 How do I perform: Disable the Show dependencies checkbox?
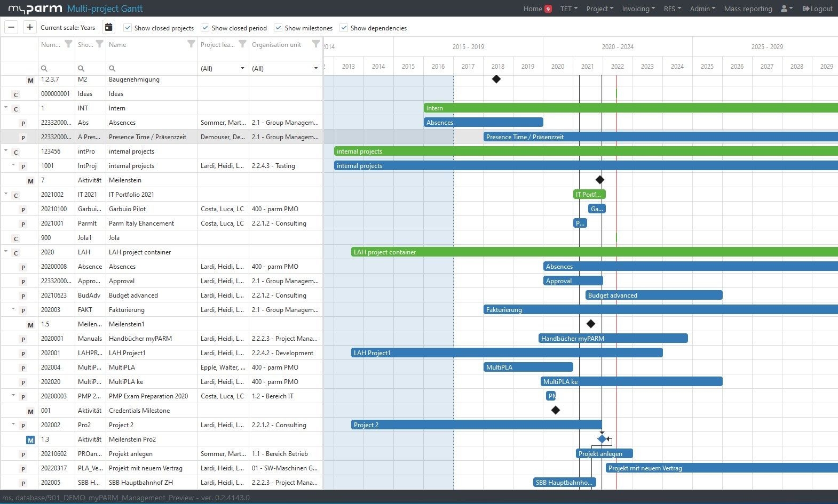click(x=344, y=28)
